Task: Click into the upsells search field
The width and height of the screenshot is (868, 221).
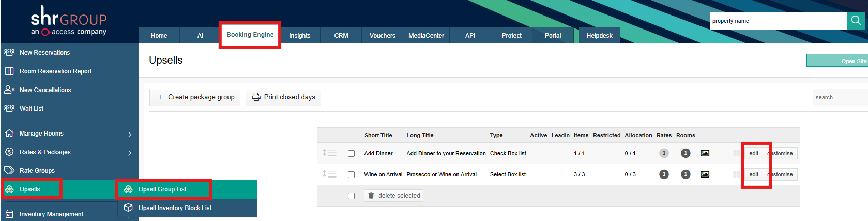Action: click(840, 97)
